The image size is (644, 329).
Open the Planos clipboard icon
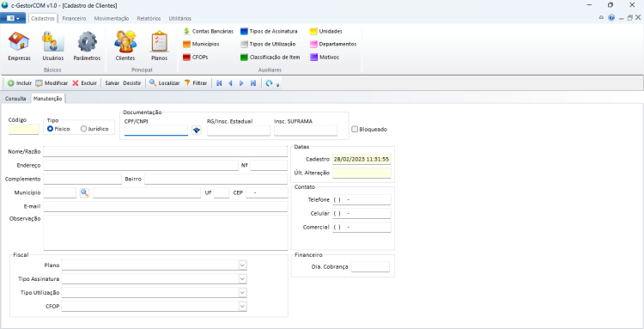click(159, 41)
